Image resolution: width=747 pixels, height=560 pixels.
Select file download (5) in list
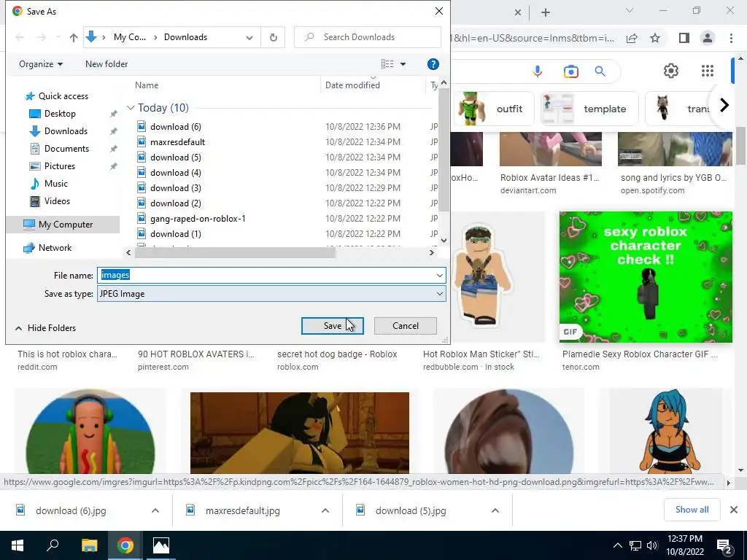click(x=175, y=157)
